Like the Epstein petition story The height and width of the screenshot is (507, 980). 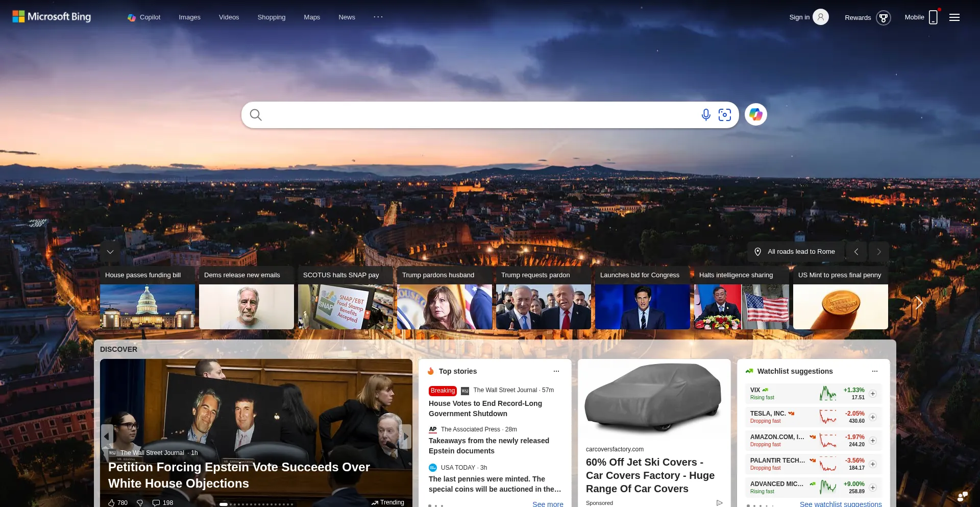pyautogui.click(x=111, y=503)
